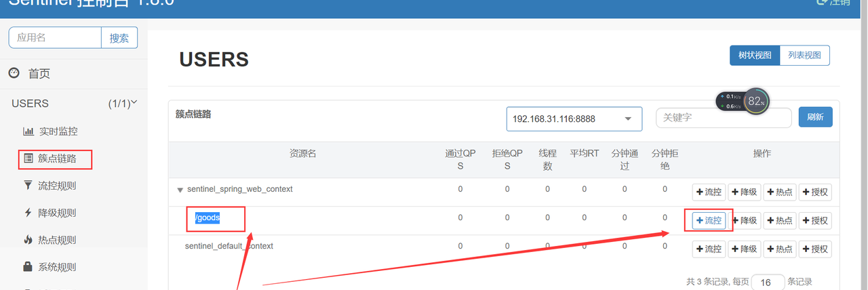Click the 簇点链路 panel title

pos(193,115)
